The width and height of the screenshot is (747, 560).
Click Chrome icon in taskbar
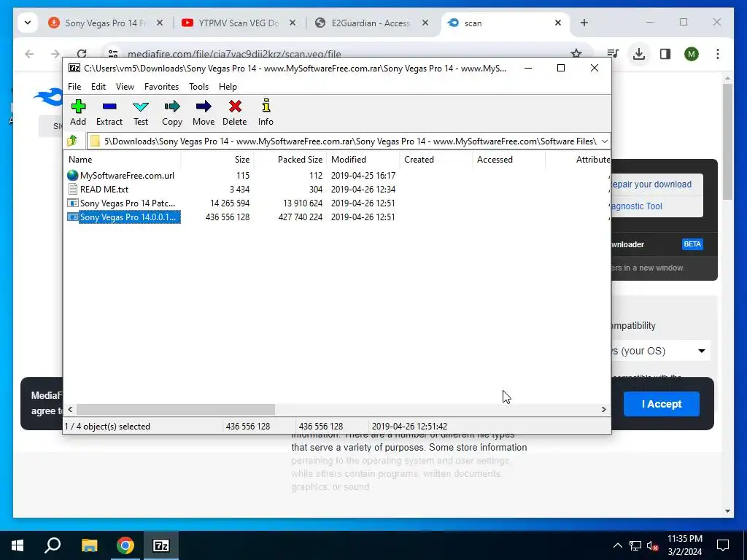coord(125,545)
